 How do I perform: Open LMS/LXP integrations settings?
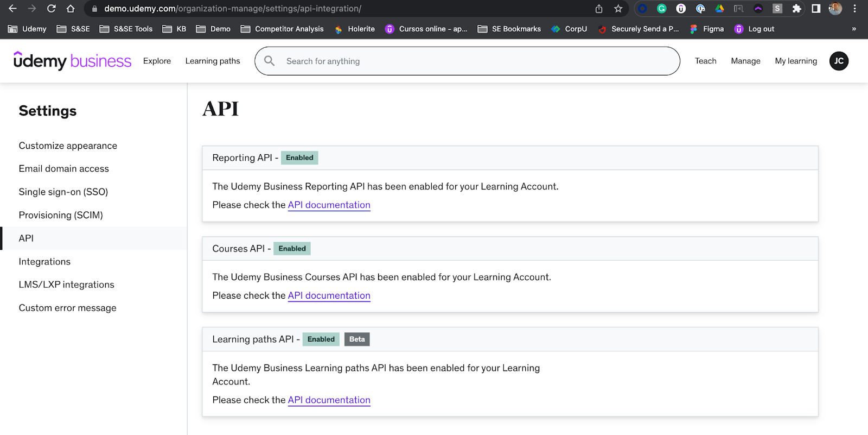click(66, 285)
